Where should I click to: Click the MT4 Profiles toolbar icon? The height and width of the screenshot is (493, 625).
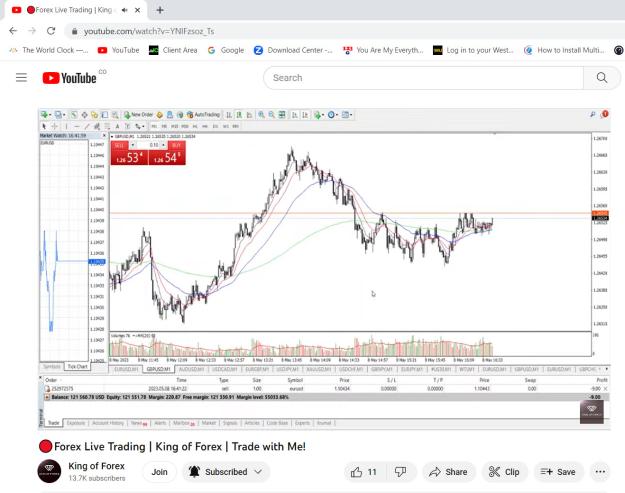[x=58, y=115]
